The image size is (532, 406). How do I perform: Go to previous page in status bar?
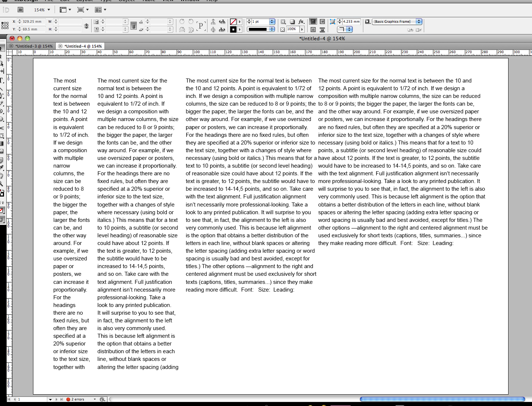15,399
